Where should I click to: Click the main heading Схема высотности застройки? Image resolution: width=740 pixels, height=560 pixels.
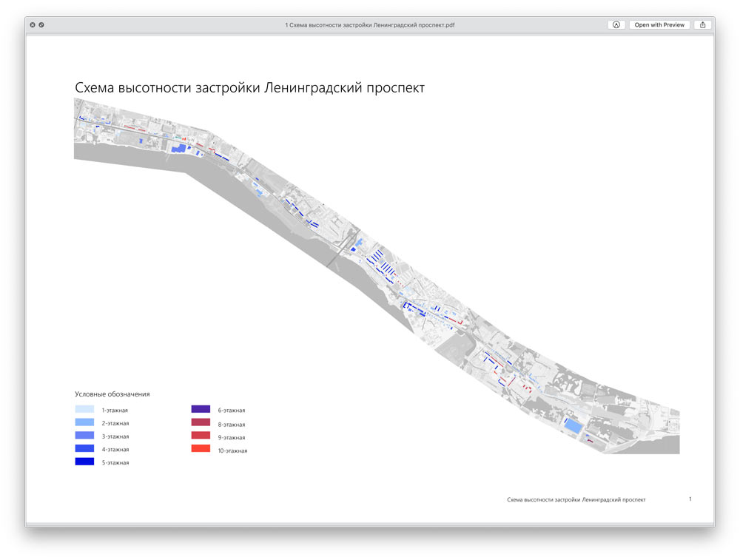[x=249, y=88]
